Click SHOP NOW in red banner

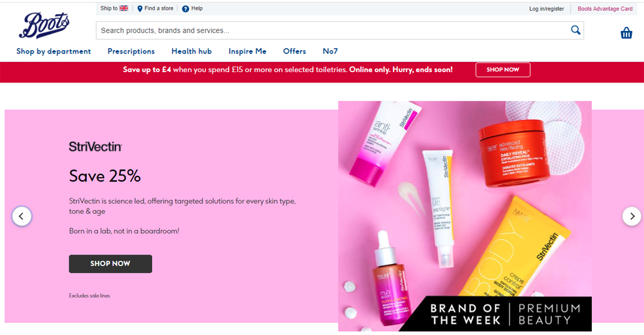[503, 70]
